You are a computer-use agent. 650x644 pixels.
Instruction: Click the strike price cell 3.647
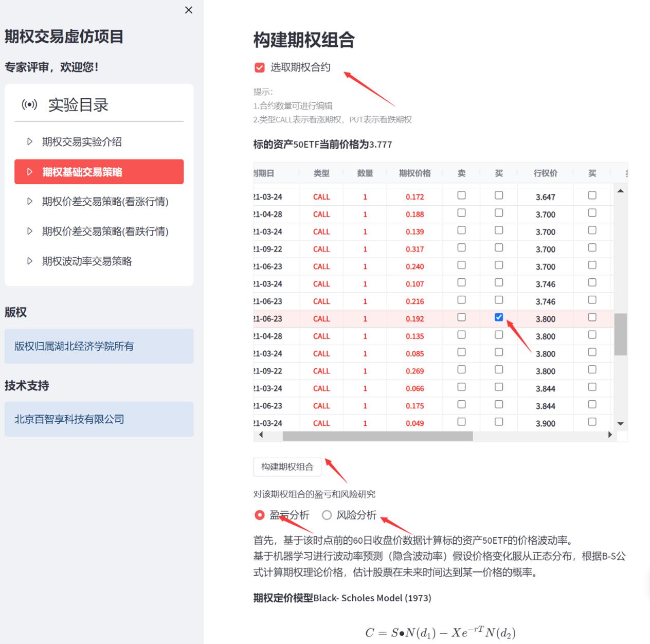click(546, 197)
